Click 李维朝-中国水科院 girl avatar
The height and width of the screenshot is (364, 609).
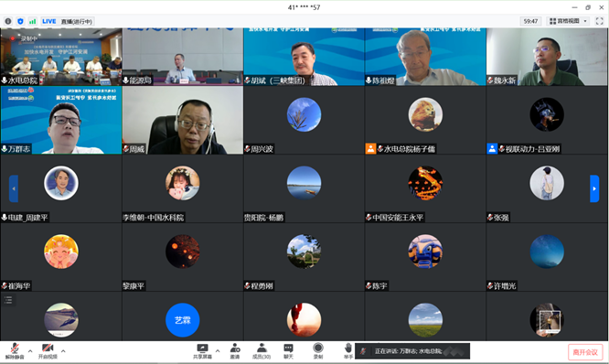(183, 183)
